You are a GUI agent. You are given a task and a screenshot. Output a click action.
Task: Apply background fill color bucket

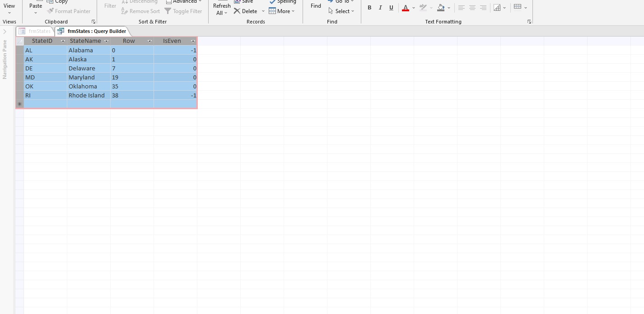coord(441,8)
